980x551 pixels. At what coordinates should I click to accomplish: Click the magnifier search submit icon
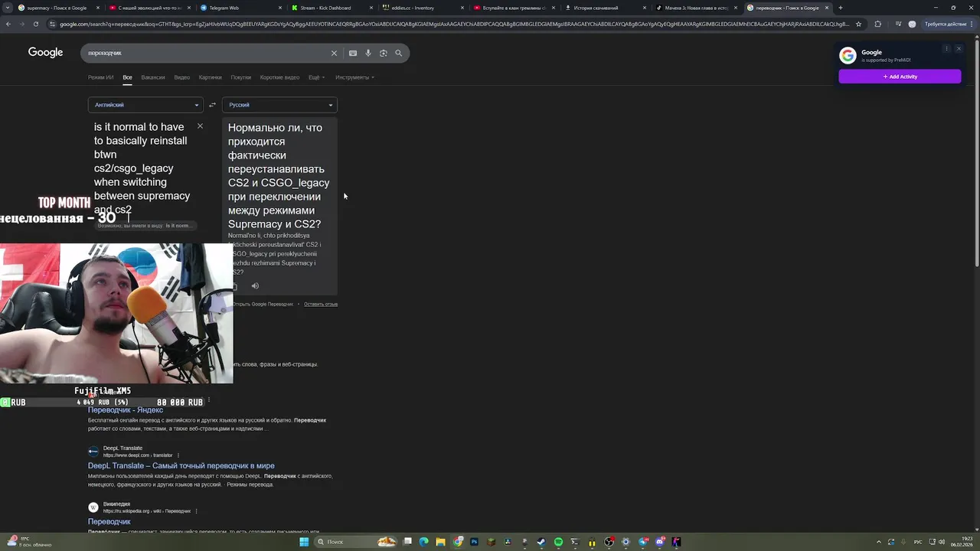click(399, 53)
